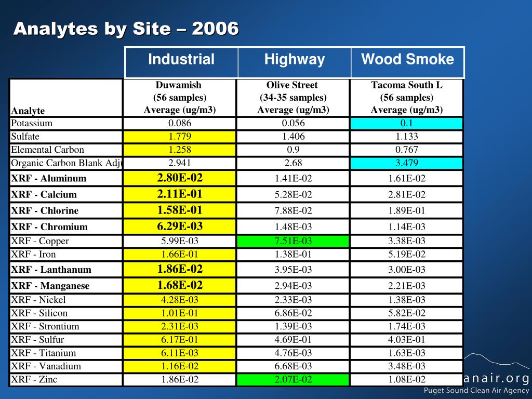532x399 pixels.
Task: Select the Strontium value 2.31E-03
Action: pyautogui.click(x=179, y=326)
